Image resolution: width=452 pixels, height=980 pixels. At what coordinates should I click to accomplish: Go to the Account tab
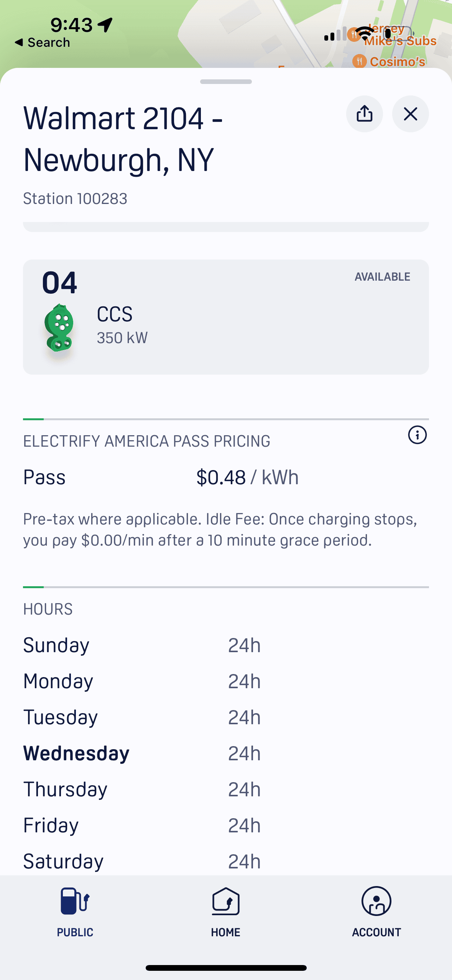point(376,911)
